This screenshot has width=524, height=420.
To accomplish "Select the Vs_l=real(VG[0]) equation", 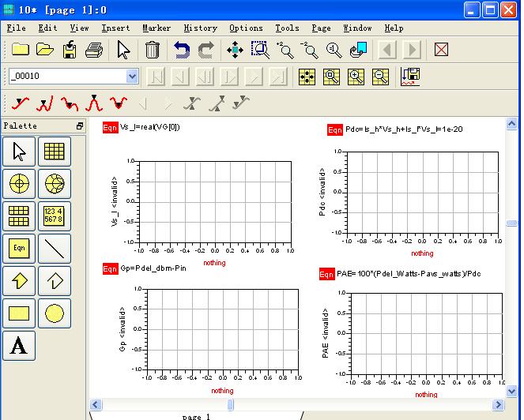I will 141,128.
